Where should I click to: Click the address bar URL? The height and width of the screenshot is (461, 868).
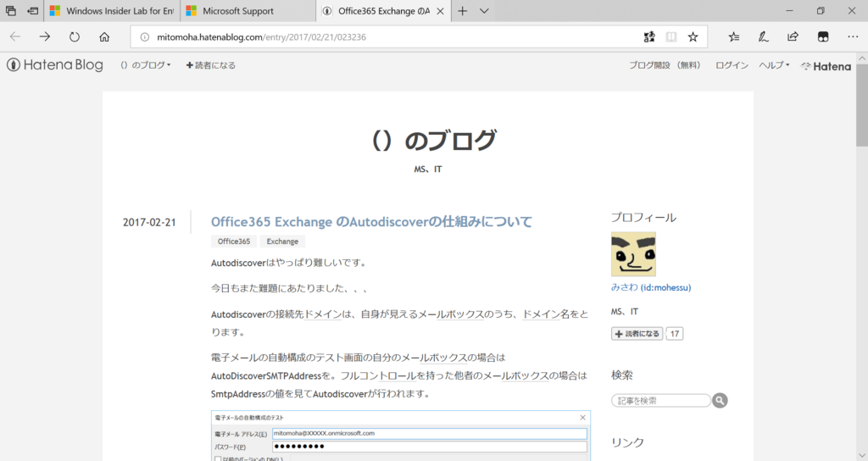point(261,37)
